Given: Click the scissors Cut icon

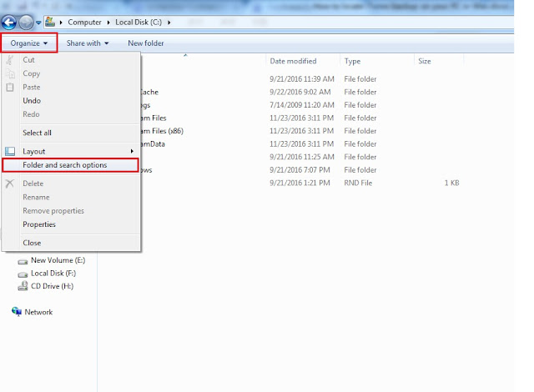Looking at the screenshot, I should [10, 60].
